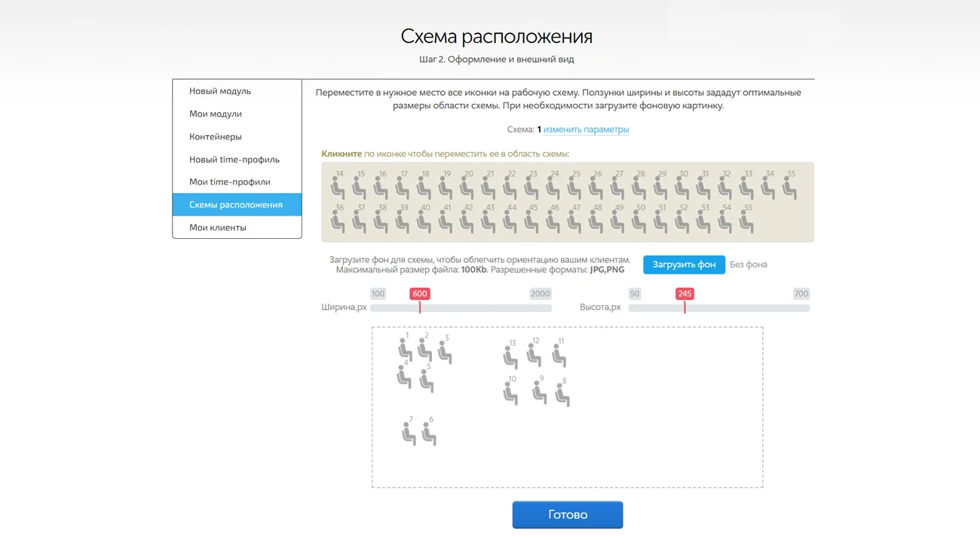Pick seat icon 45 from the tray
Image resolution: width=980 pixels, height=551 pixels.
pyautogui.click(x=531, y=222)
